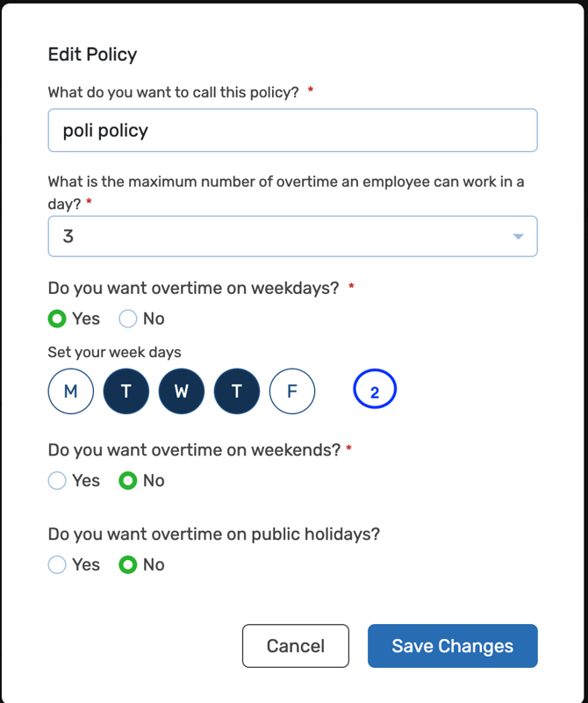Deselect the Wednesday (W) day circle
The height and width of the screenshot is (703, 588).
point(182,391)
